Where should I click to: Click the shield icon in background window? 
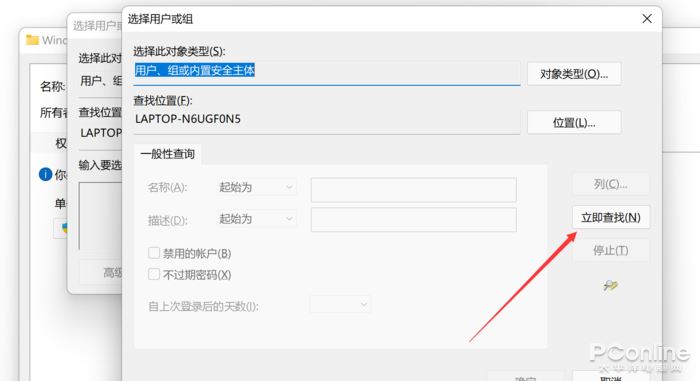click(x=64, y=228)
